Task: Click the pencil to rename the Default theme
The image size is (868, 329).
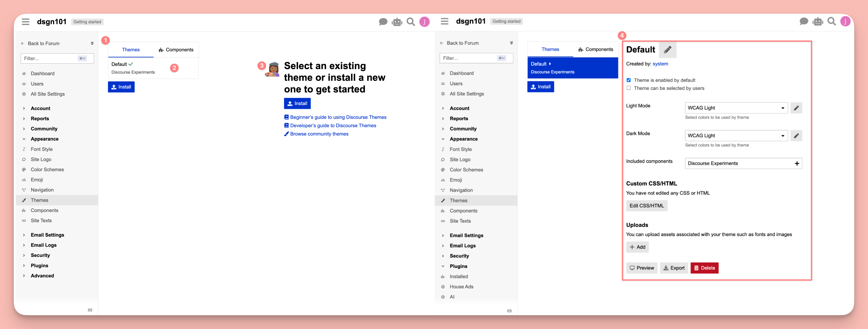Action: tap(668, 49)
